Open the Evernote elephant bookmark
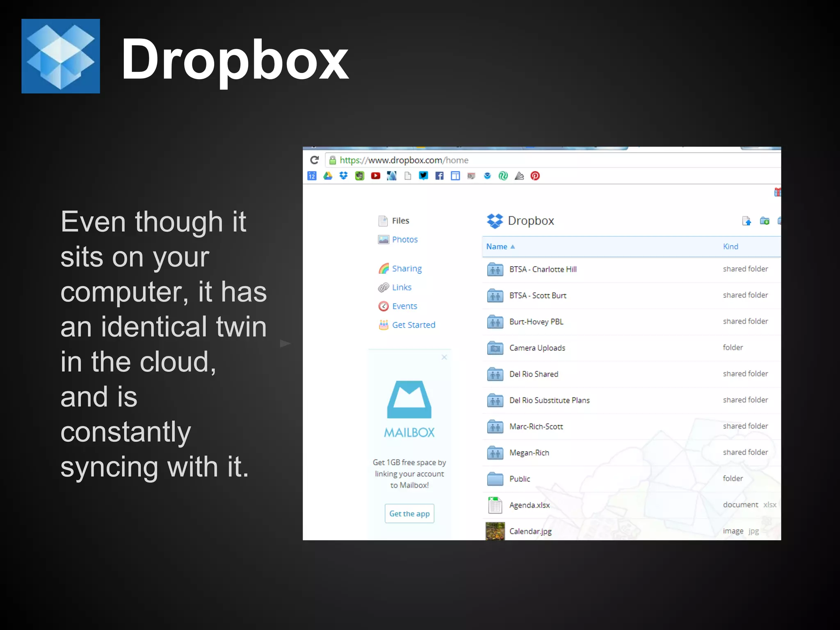The width and height of the screenshot is (840, 630). (x=360, y=176)
